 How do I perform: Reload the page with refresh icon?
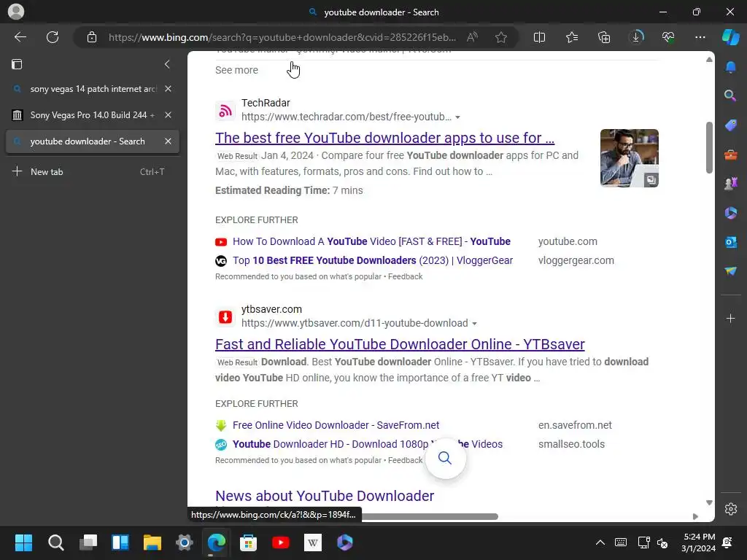(53, 37)
